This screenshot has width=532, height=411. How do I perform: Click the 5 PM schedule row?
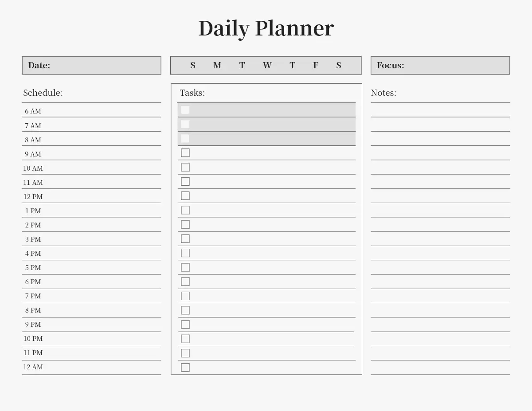pos(91,267)
